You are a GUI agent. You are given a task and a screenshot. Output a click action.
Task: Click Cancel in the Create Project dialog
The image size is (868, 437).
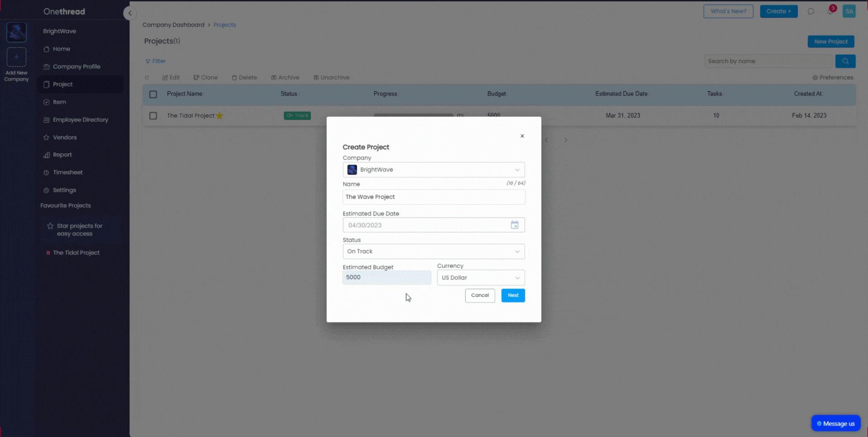pos(480,296)
